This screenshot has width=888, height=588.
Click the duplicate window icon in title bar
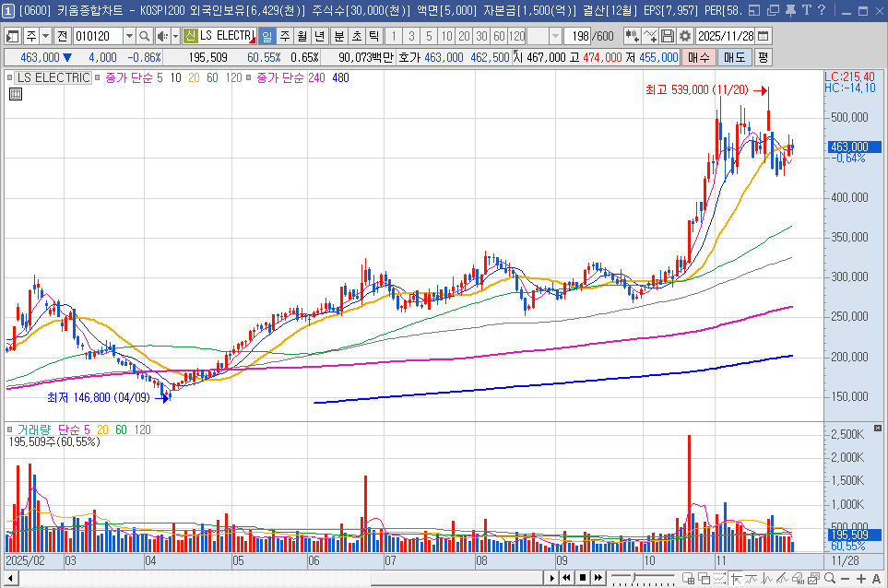pos(773,10)
